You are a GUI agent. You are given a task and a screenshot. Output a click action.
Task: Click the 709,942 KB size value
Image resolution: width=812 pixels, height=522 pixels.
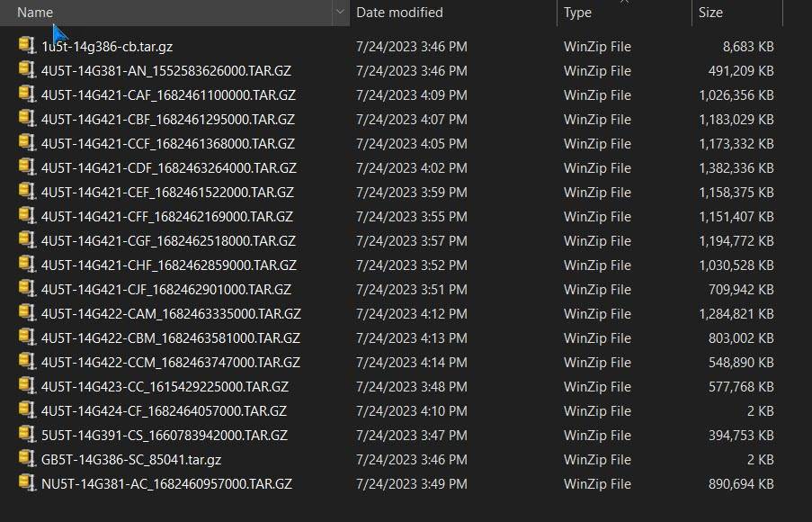tap(741, 290)
